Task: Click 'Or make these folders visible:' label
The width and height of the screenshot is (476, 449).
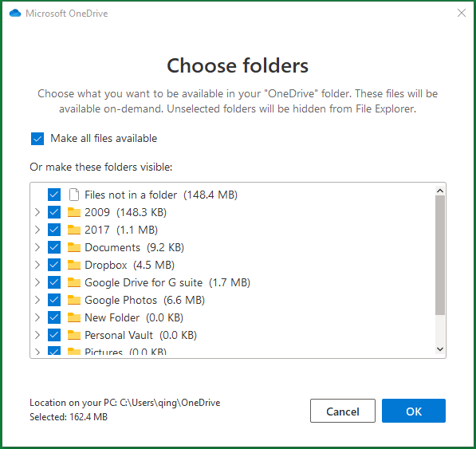Action: click(101, 167)
